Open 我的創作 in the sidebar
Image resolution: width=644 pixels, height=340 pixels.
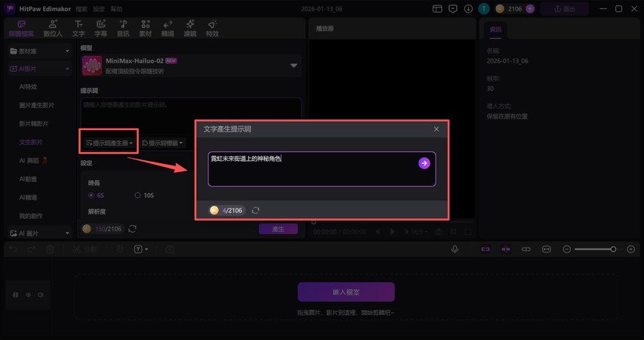pos(31,216)
